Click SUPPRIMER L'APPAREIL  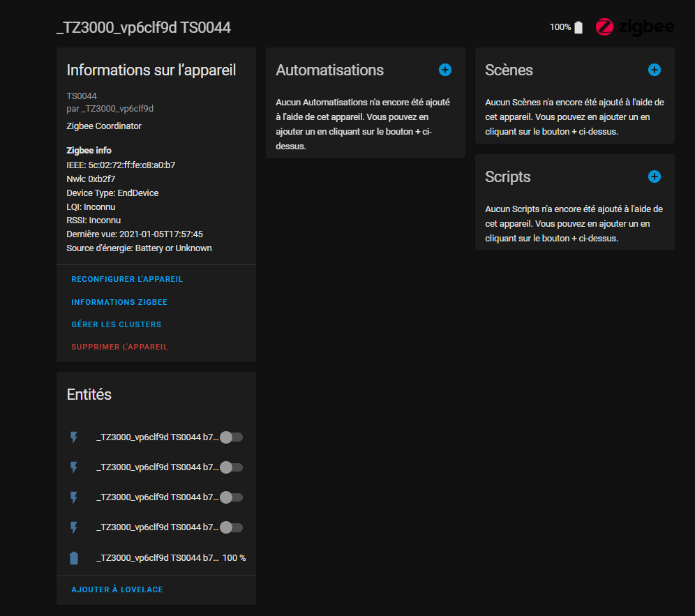click(x=119, y=347)
